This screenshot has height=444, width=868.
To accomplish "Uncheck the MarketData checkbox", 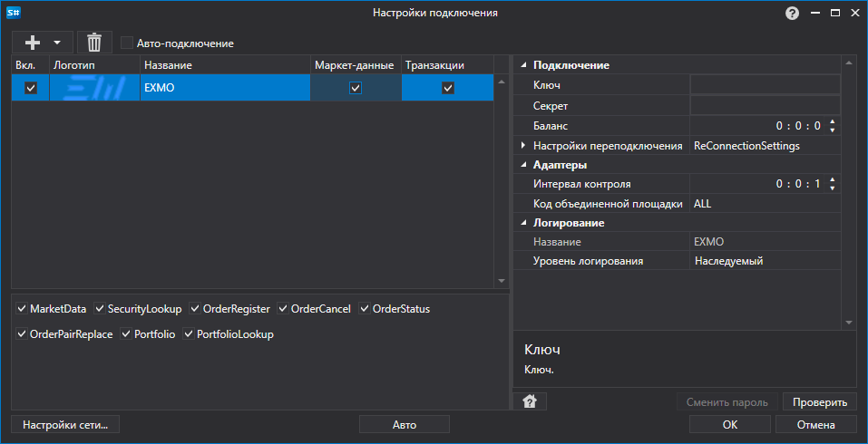I will pos(22,308).
